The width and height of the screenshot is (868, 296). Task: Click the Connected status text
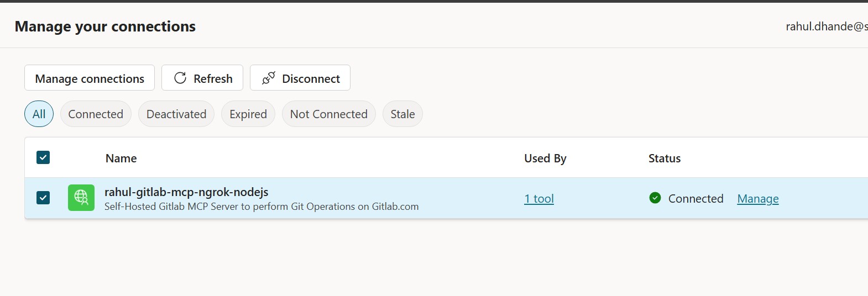point(696,199)
